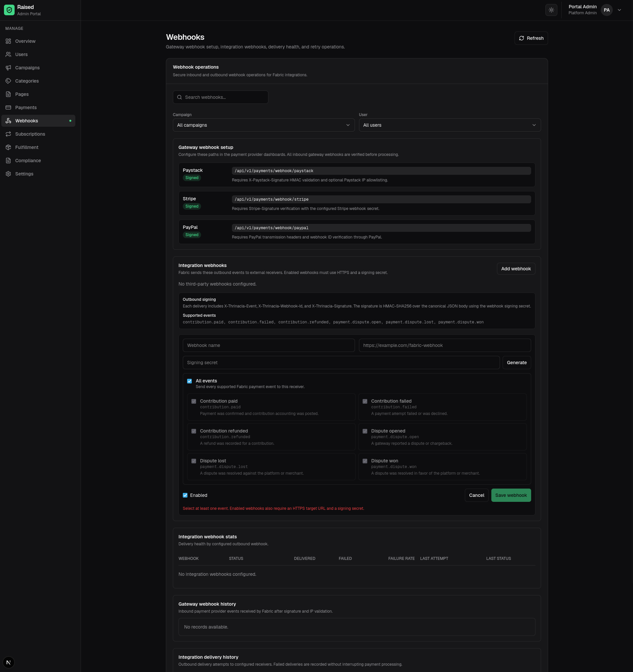Screen dimensions: 633x672
Task: Click the Campaigns megaphone icon
Action: [8, 68]
